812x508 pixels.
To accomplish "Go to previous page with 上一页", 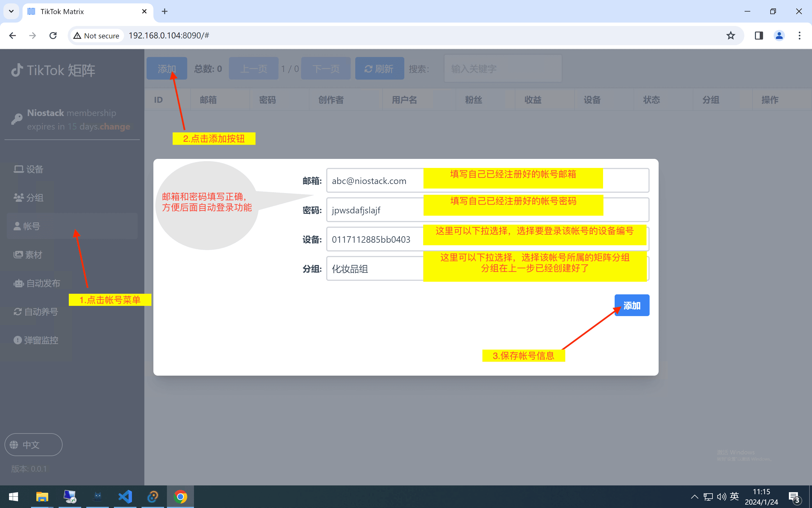I will [254, 69].
